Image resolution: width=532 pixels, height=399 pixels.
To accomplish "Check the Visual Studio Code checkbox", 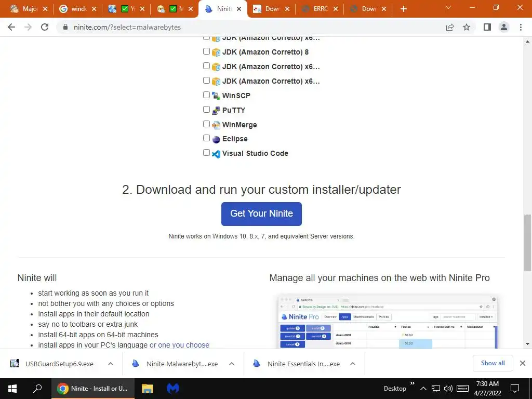I will coord(206,152).
